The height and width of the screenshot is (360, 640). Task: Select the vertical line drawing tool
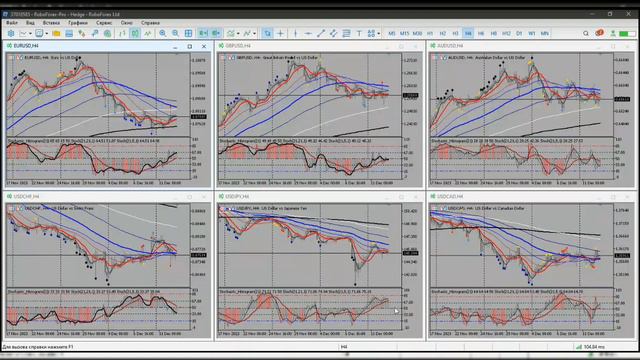point(296,33)
